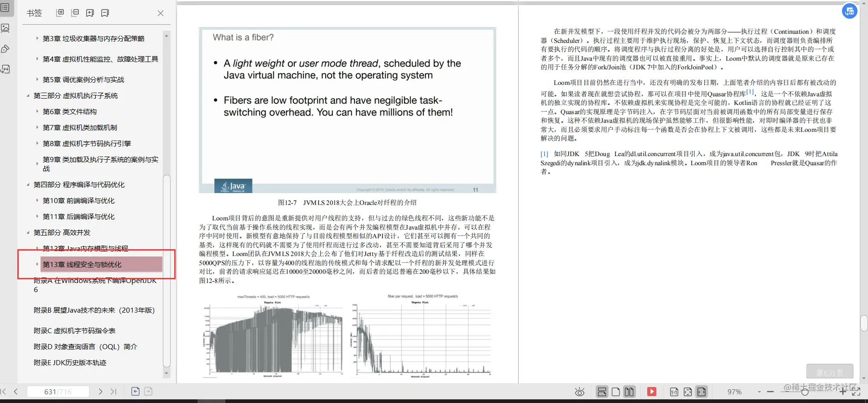Image resolution: width=868 pixels, height=403 pixels.
Task: Toggle eye protection mode icon
Action: pos(580,392)
